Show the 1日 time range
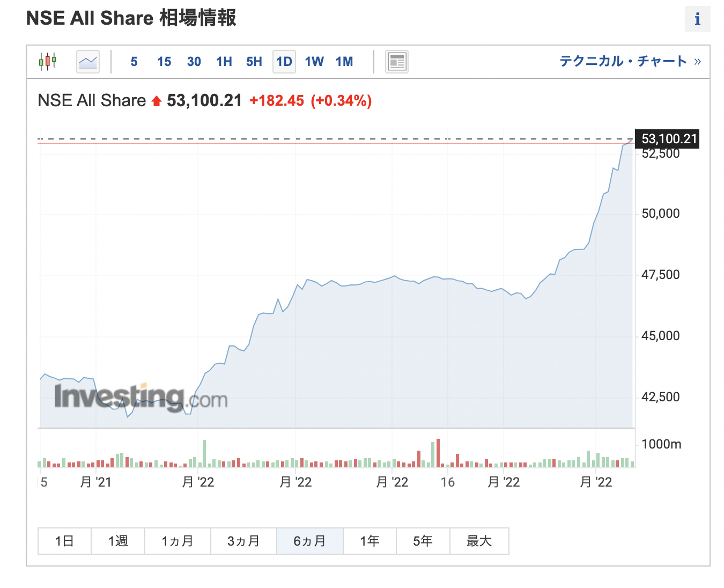The image size is (724, 588). tap(64, 541)
